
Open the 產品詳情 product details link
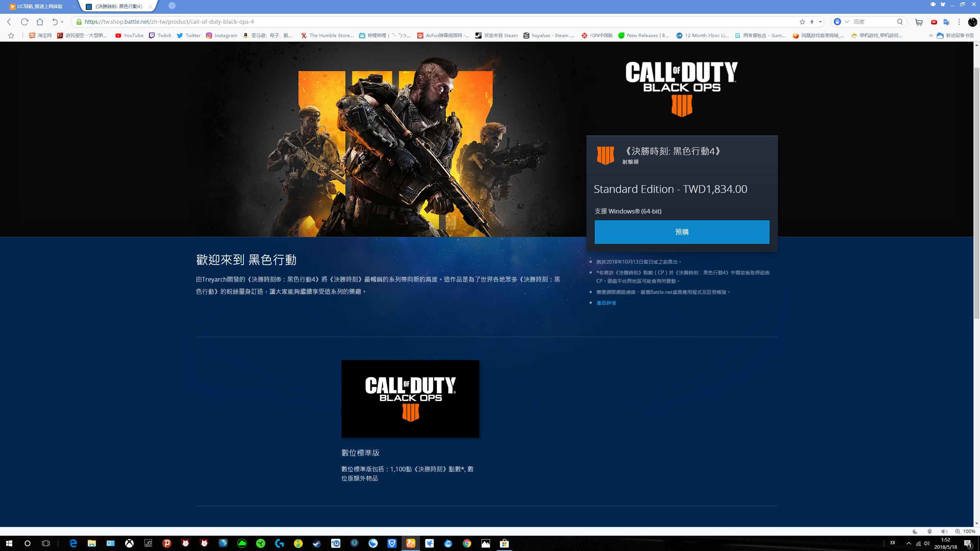click(606, 303)
